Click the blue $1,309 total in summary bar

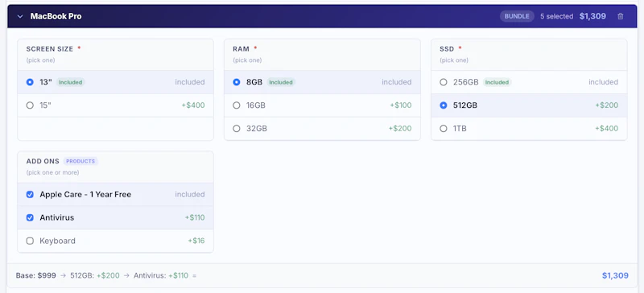point(615,275)
